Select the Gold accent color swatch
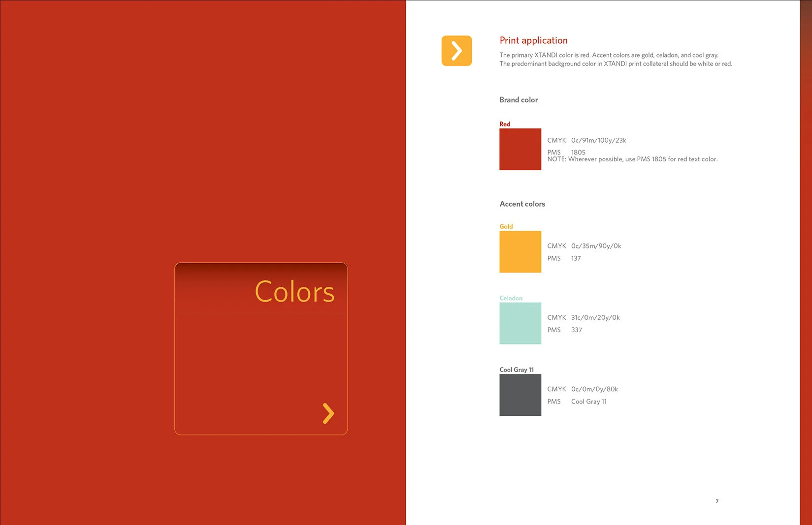This screenshot has width=812, height=525. coord(520,252)
